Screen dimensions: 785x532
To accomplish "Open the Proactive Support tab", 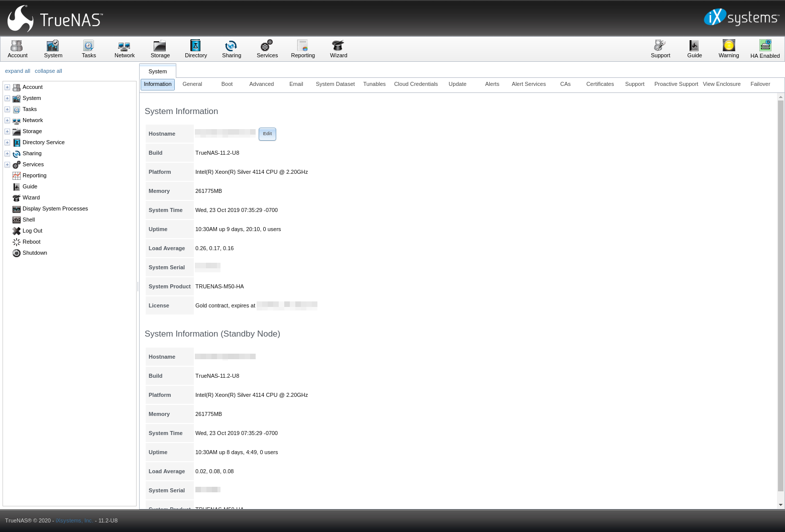I will coord(676,84).
